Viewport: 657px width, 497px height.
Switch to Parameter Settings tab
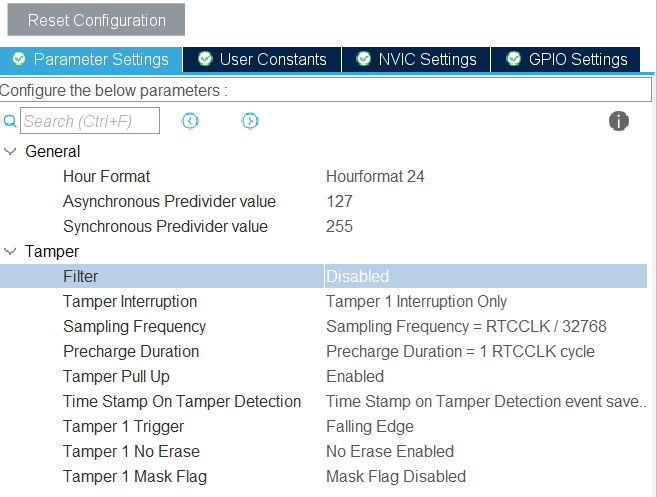pyautogui.click(x=91, y=59)
